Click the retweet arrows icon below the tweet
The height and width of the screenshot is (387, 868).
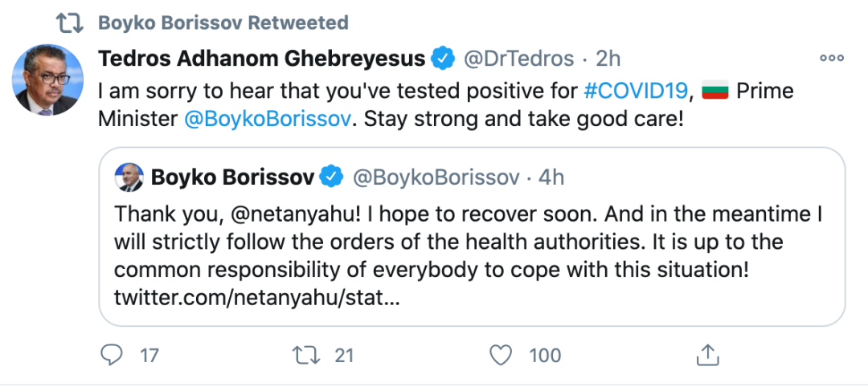pos(306,356)
